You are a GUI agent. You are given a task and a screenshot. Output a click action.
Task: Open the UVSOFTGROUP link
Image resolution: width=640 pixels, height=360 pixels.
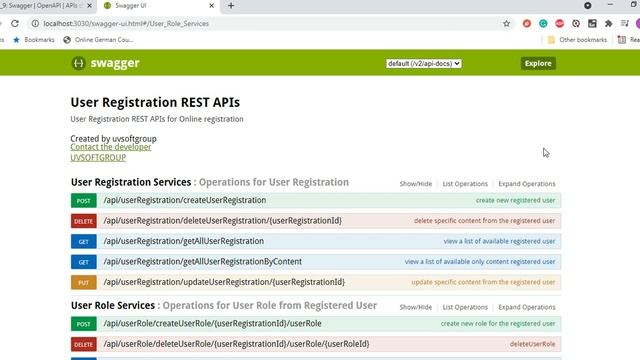[x=98, y=158]
